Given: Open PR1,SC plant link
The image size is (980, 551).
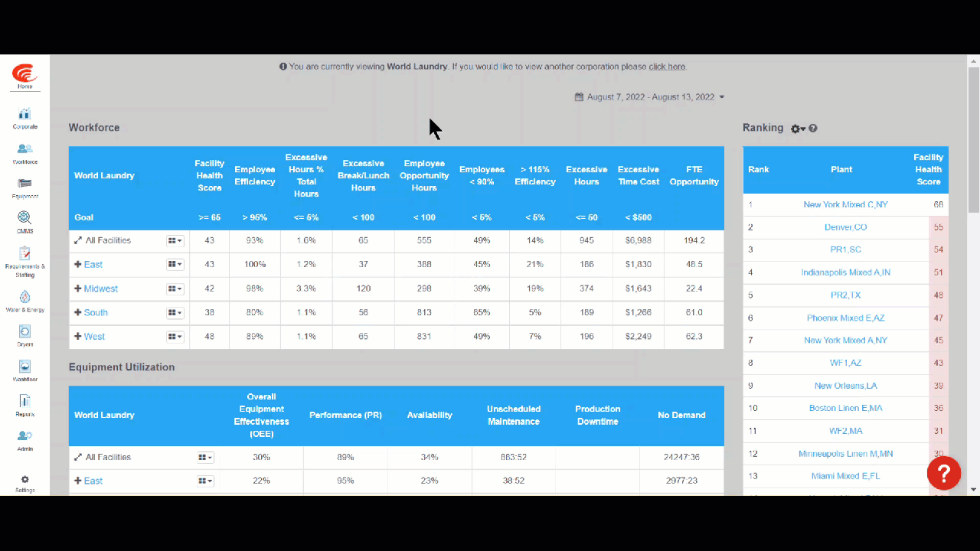Looking at the screenshot, I should pyautogui.click(x=845, y=250).
